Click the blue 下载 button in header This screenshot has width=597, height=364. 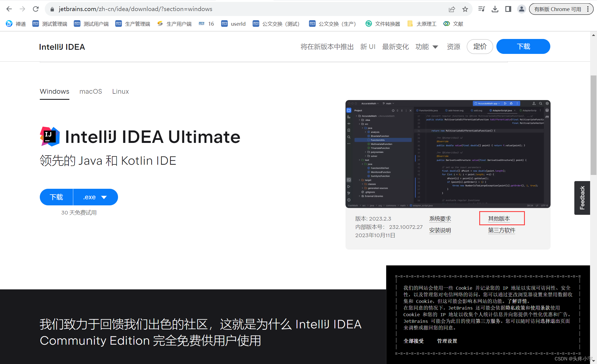click(x=523, y=46)
